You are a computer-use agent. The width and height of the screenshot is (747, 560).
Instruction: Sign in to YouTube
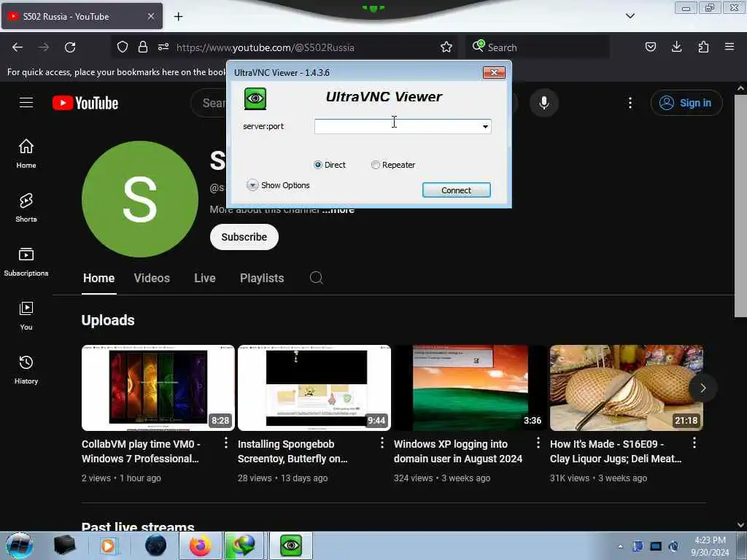coord(686,103)
